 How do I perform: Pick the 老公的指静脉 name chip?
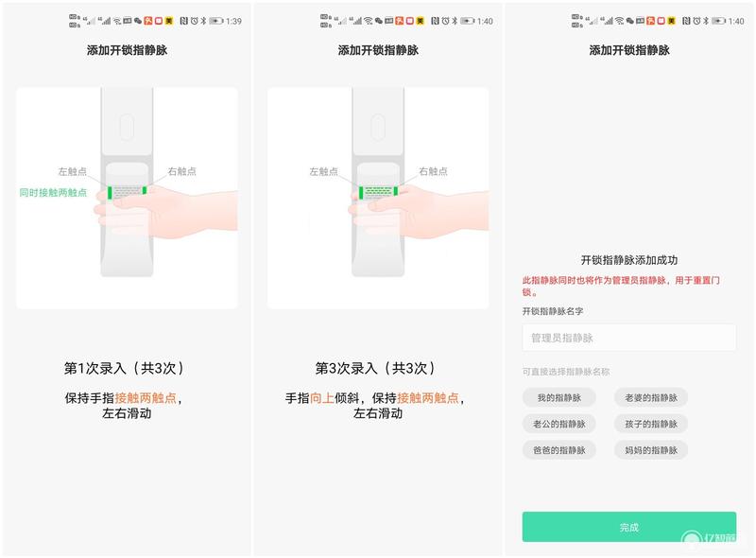click(x=558, y=424)
